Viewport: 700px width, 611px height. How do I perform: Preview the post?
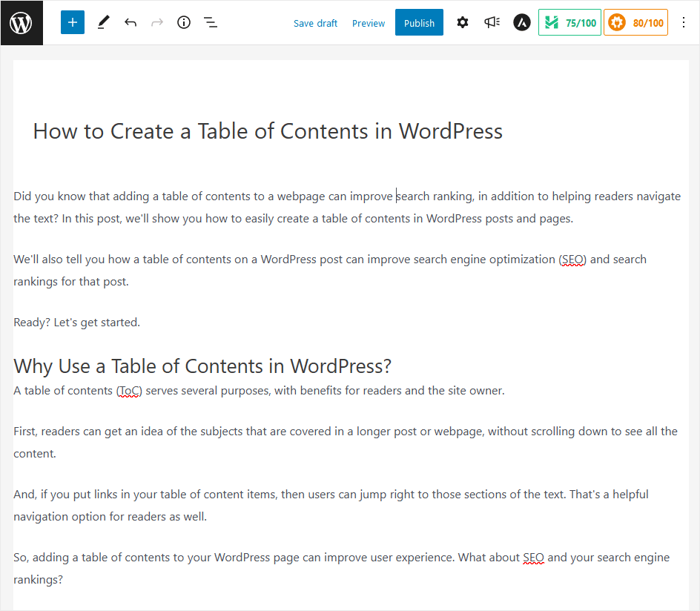pyautogui.click(x=369, y=23)
